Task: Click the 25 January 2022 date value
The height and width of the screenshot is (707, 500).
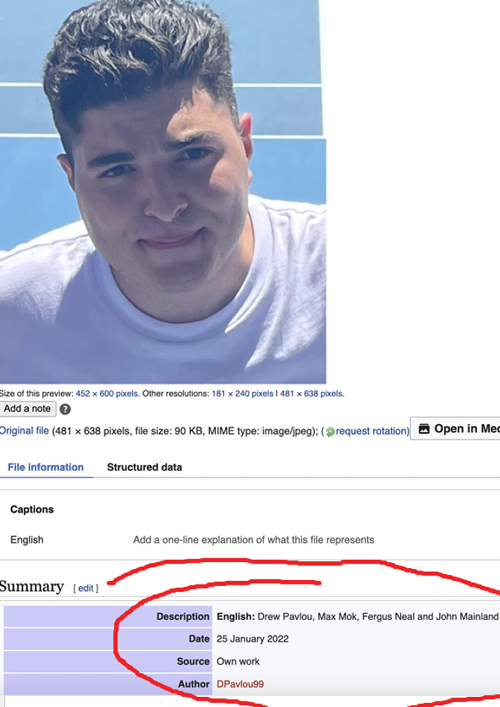Action: (x=252, y=639)
